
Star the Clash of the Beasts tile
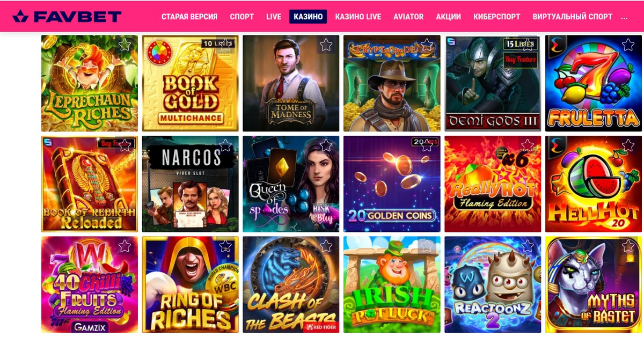pos(326,246)
